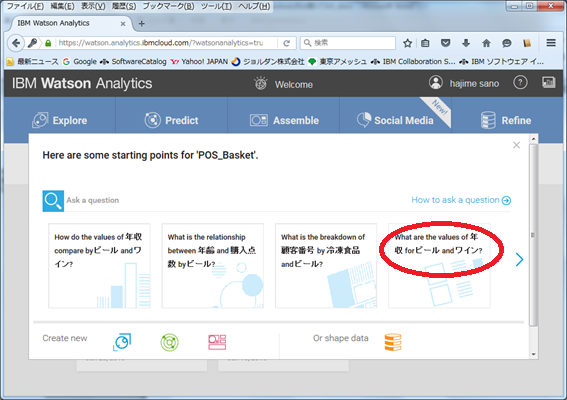This screenshot has height=400, width=567.
Task: Open the Refine database icon
Action: [488, 120]
